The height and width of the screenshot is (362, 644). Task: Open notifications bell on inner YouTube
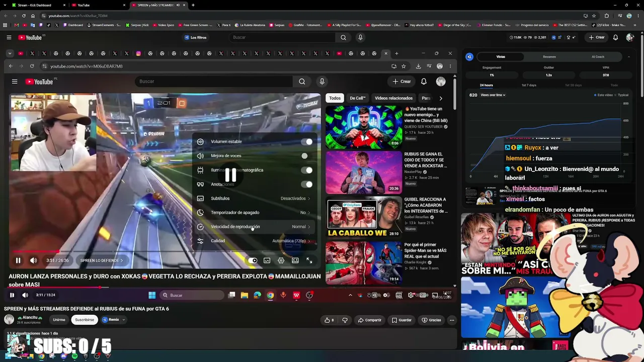point(424,81)
